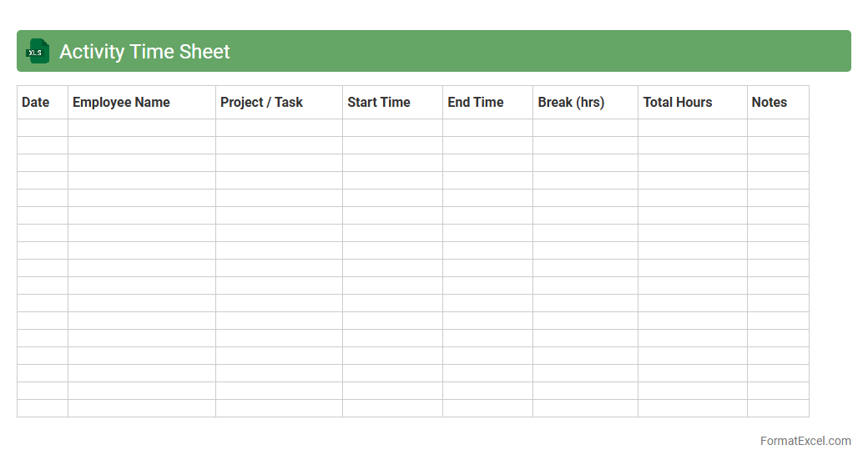
Task: Select first empty cell under Employee Name
Action: tap(142, 128)
